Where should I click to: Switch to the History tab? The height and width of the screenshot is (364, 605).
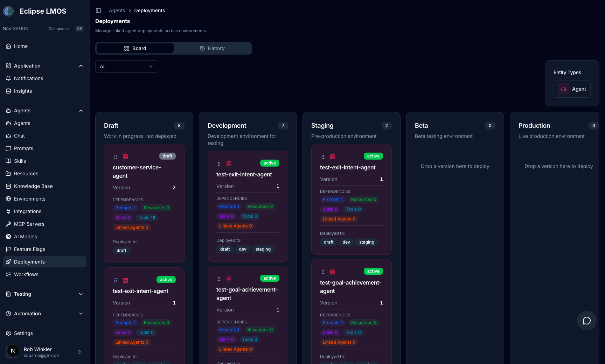pos(212,48)
